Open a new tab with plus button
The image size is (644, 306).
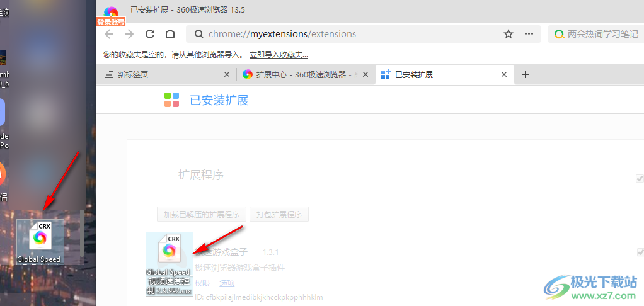coord(526,74)
